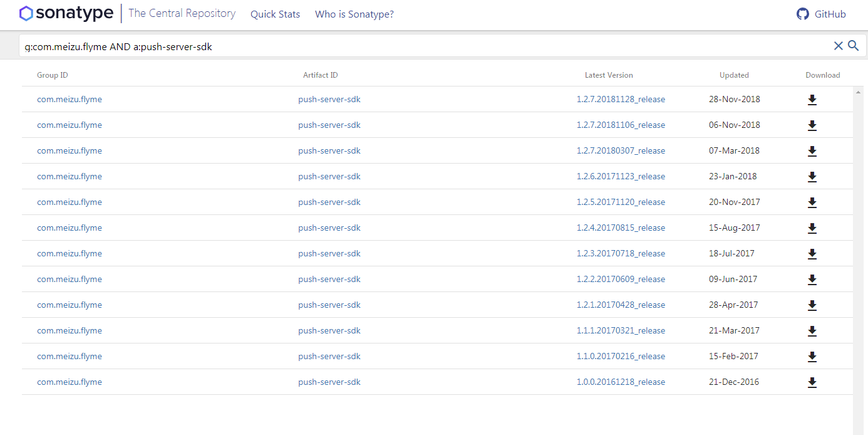
Task: Open The Central Repository home link
Action: pos(182,14)
